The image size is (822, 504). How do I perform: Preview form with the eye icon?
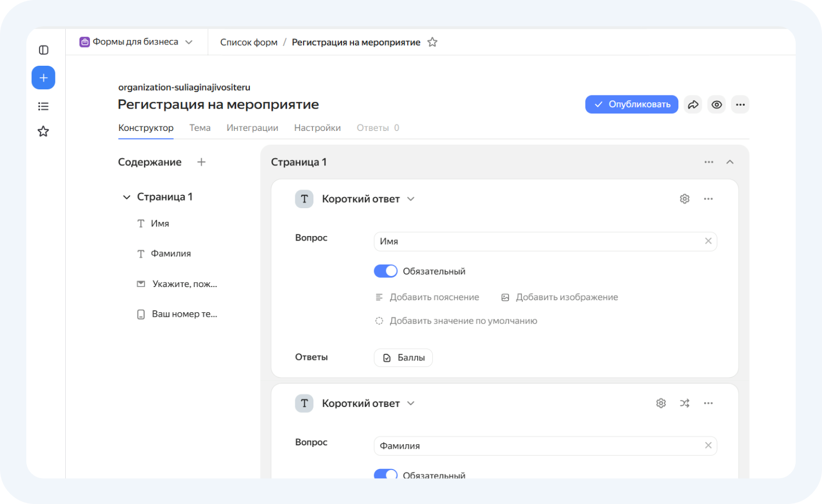click(717, 105)
